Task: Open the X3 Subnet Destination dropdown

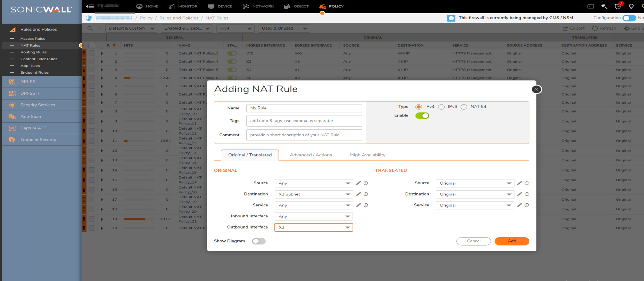Action: 314,194
